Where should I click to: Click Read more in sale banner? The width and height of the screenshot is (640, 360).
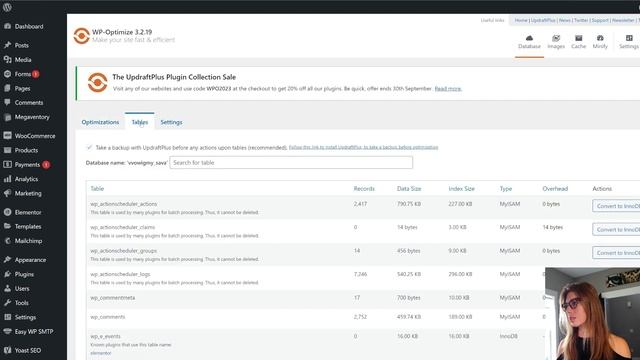coord(448,89)
